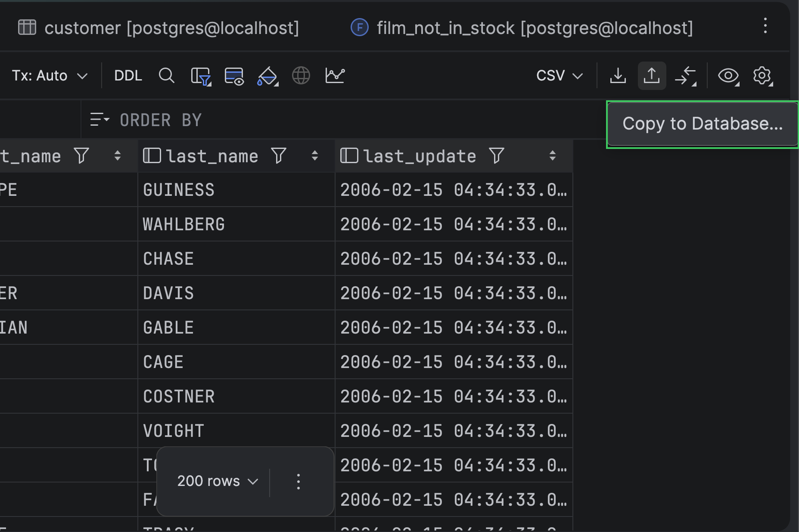The image size is (799, 532).
Task: Open the last_name column filter icon
Action: [279, 156]
